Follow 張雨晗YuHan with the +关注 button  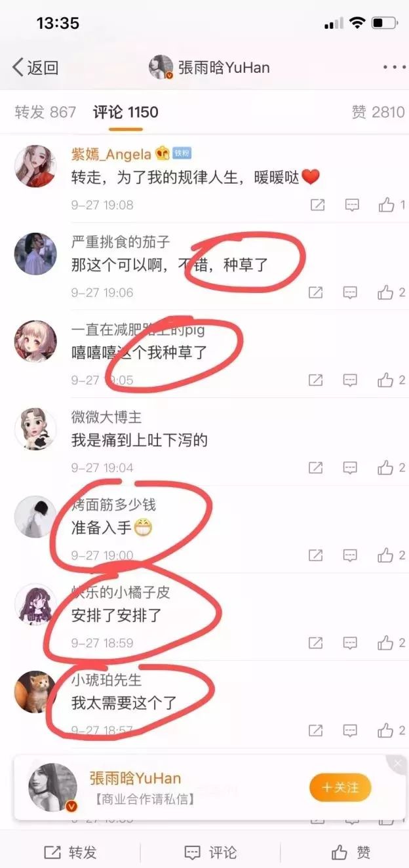[340, 787]
